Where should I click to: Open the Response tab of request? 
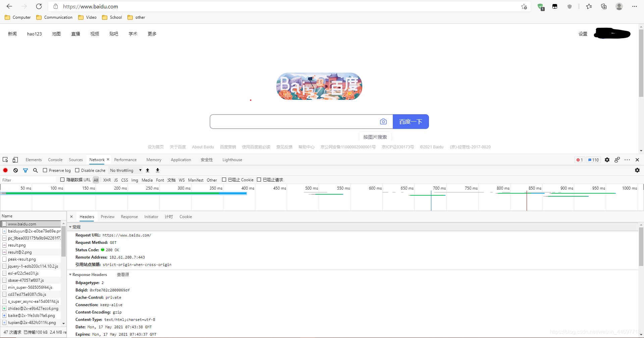coord(129,217)
